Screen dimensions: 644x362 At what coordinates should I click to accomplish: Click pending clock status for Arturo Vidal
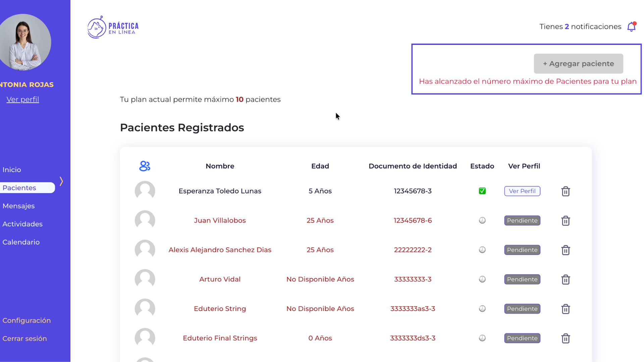(x=482, y=279)
